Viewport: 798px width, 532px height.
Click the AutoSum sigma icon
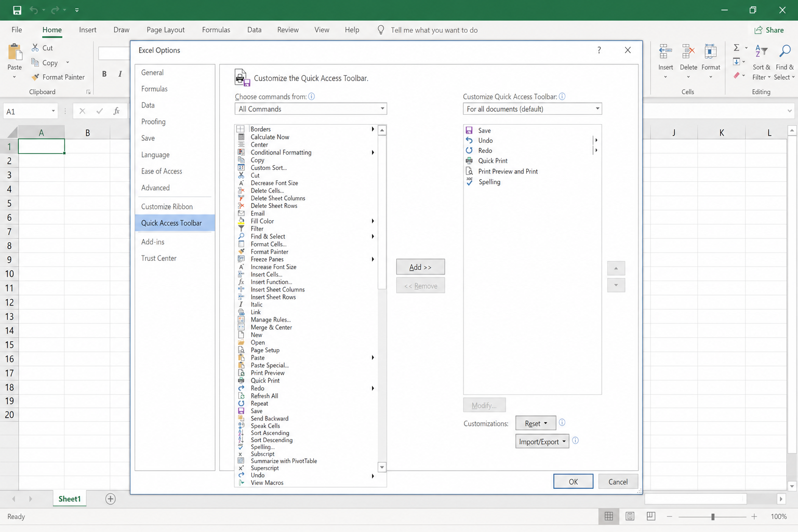[x=736, y=47]
